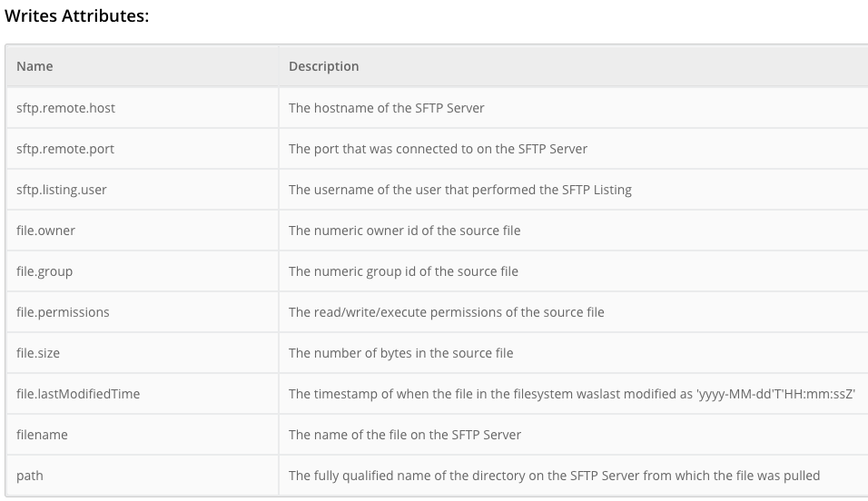Click the numeric owner id description
Screen dimensions: 868x501
pos(404,231)
